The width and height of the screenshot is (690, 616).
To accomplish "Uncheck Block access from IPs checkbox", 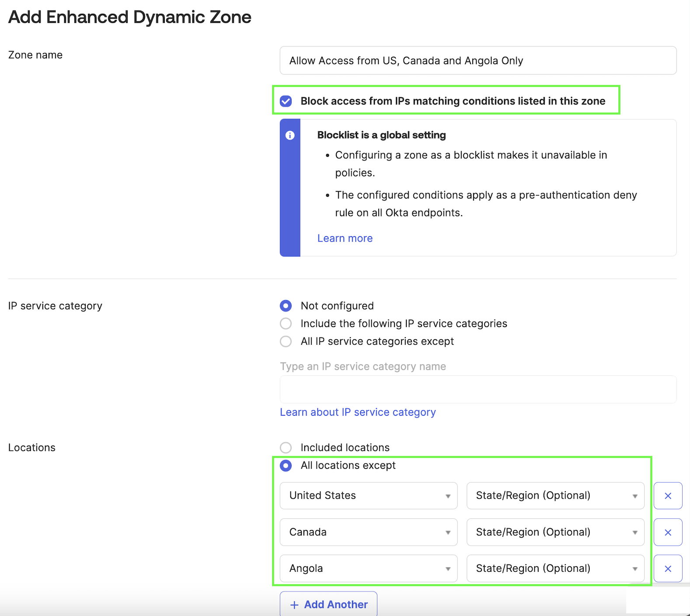I will pyautogui.click(x=286, y=101).
